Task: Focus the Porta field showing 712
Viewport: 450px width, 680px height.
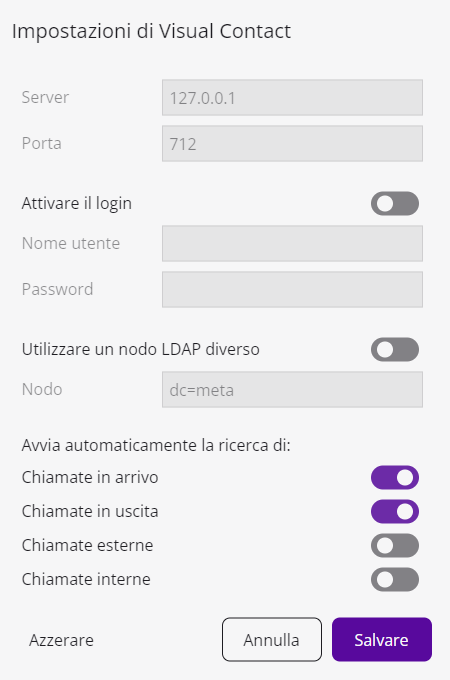Action: coord(292,144)
